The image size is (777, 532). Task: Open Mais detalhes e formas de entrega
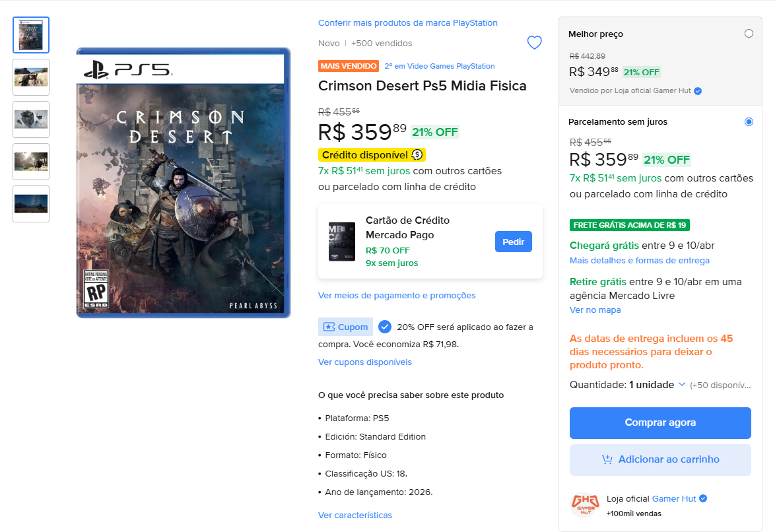tap(640, 260)
